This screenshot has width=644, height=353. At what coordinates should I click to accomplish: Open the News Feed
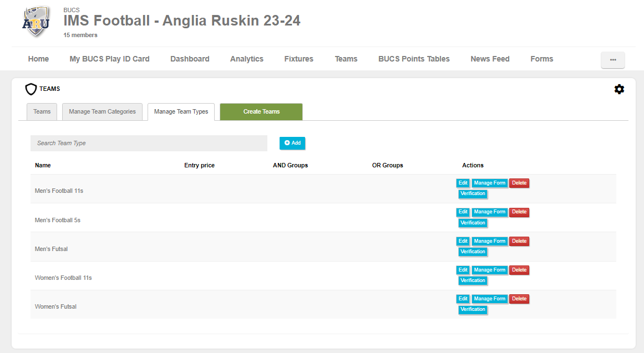pyautogui.click(x=490, y=59)
